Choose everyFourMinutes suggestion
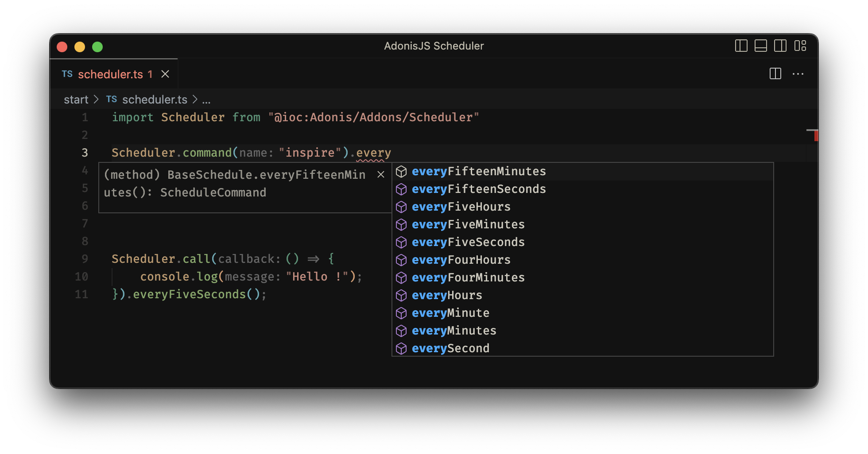The width and height of the screenshot is (868, 454). pyautogui.click(x=583, y=277)
